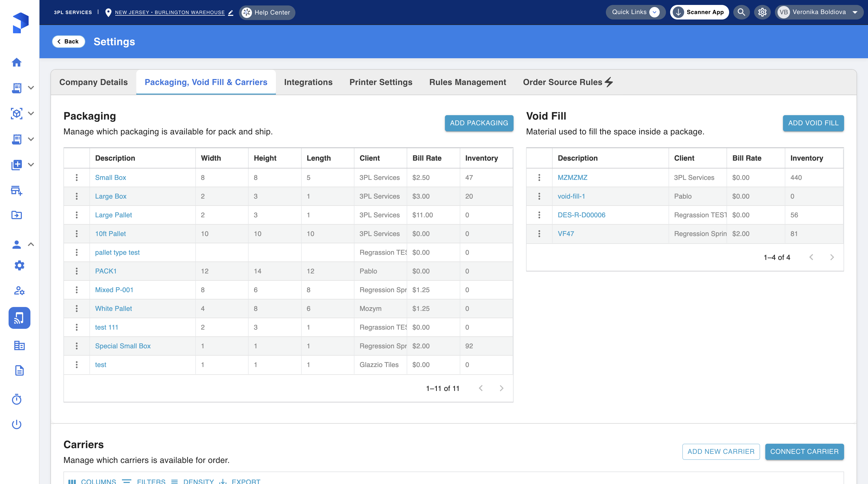The height and width of the screenshot is (484, 868).
Task: Open row menu for Small Box packaging
Action: 76,178
